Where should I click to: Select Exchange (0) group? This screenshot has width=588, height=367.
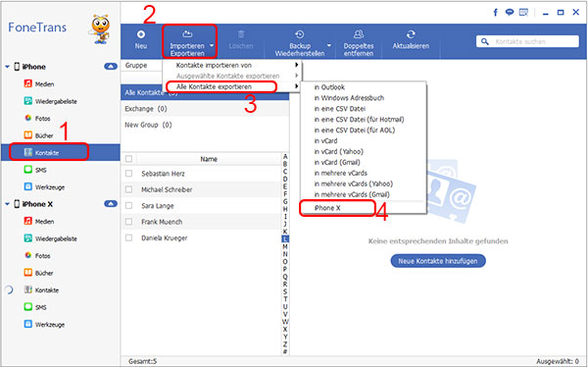pos(205,109)
